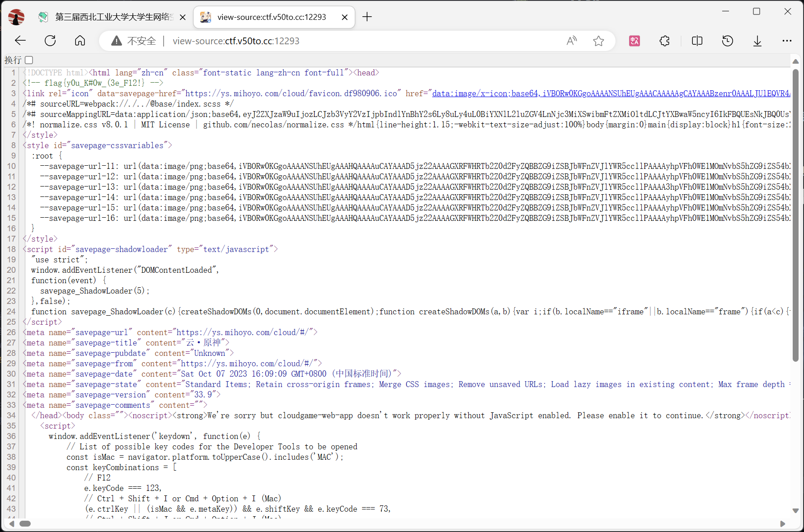Screen dimensions: 804x532
Task: Click the savepage_ShadowLoader(5); line
Action: coord(94,291)
